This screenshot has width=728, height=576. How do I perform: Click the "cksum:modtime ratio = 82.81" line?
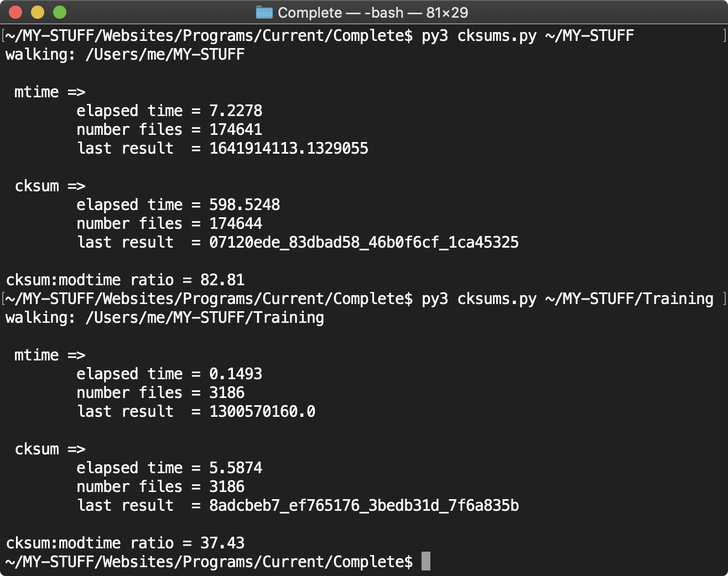coord(125,280)
